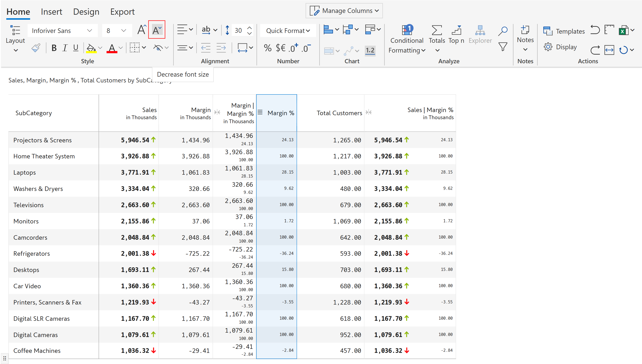Viewport: 642px width, 364px height.
Task: Click the Increase font size icon
Action: 142,30
